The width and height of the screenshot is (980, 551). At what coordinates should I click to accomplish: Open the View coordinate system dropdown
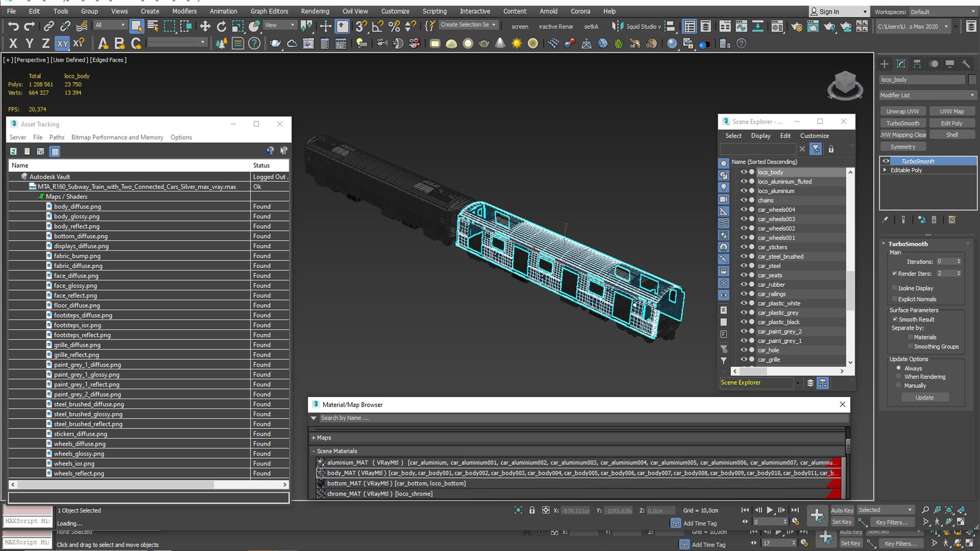pyautogui.click(x=279, y=25)
